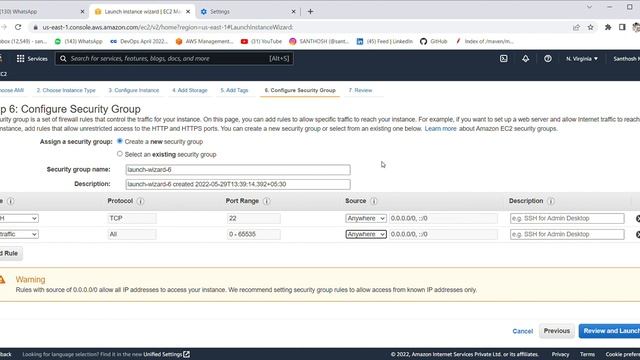Open the Terms footer link
The width and height of the screenshot is (640, 360).
(x=587, y=354)
